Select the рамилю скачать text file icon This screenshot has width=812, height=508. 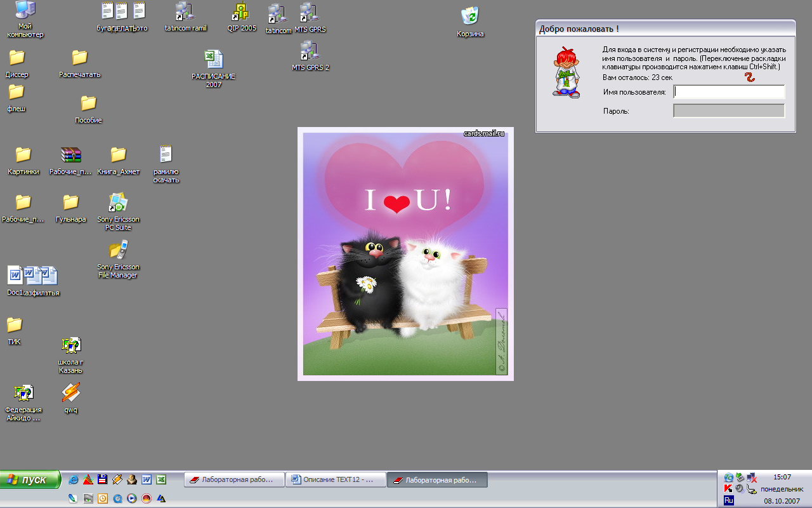coord(166,164)
